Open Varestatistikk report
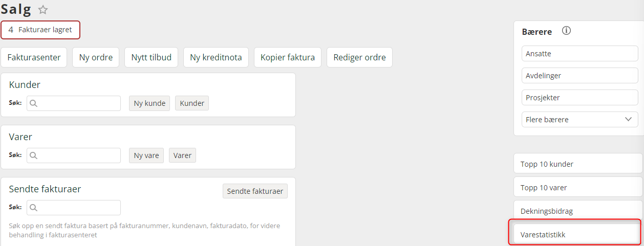 (578, 235)
